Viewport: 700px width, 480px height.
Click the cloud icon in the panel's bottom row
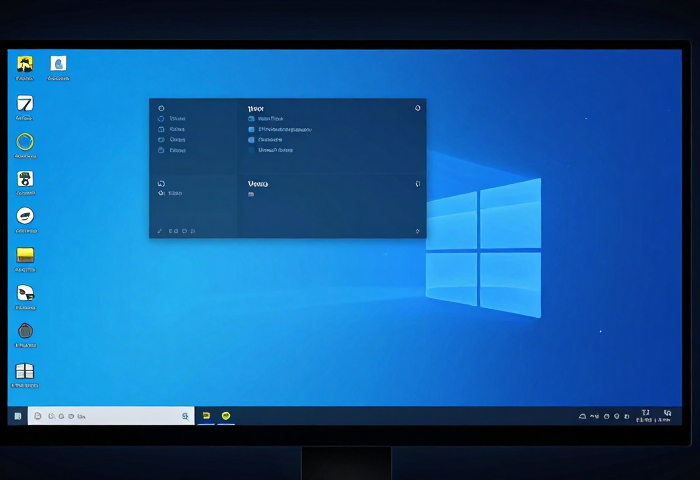point(184,231)
